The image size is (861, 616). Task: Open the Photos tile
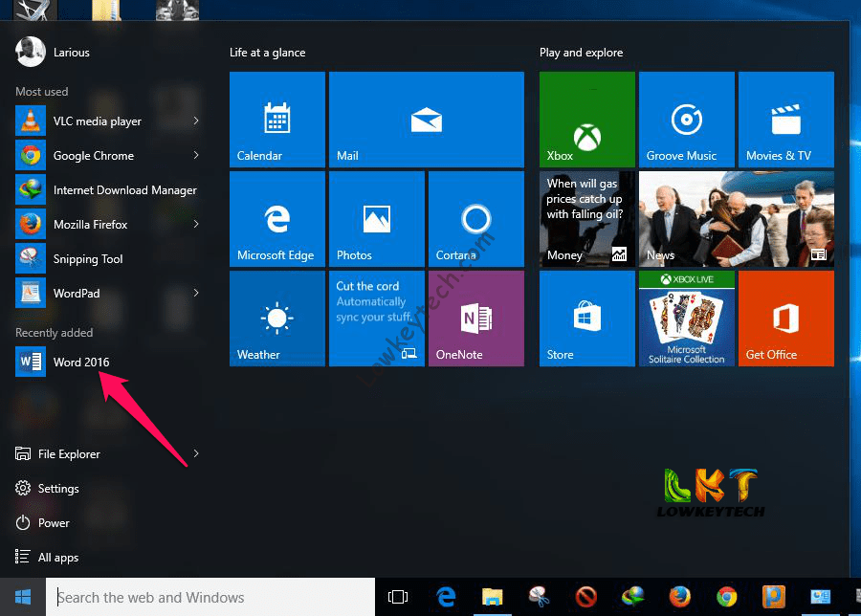(x=377, y=219)
